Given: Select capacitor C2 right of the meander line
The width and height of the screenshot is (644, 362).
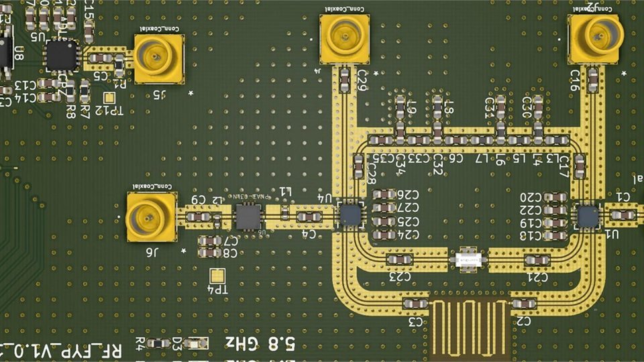Looking at the screenshot, I should tap(524, 304).
